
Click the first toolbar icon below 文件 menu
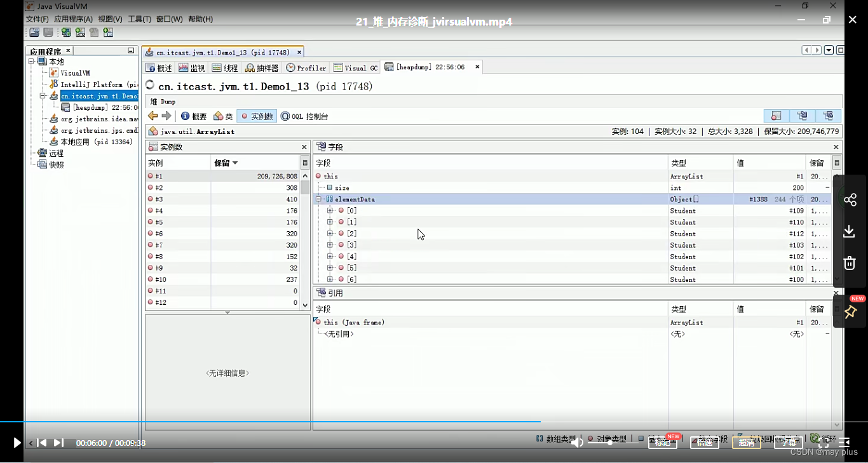tap(34, 32)
